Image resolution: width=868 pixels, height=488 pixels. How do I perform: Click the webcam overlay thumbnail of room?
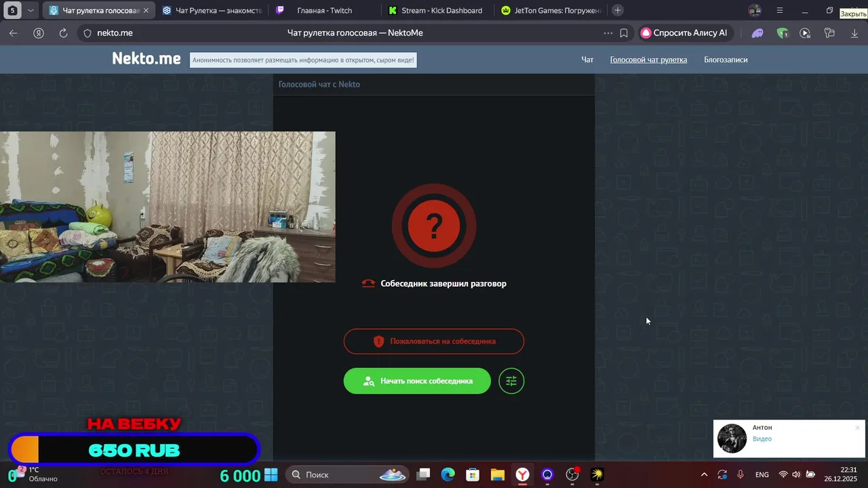167,207
